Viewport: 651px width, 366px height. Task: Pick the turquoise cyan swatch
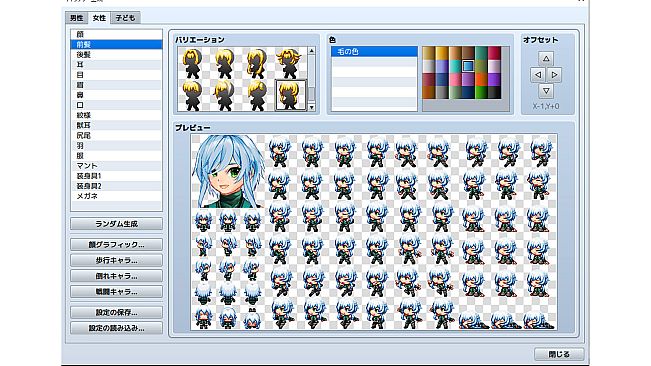coord(455,66)
